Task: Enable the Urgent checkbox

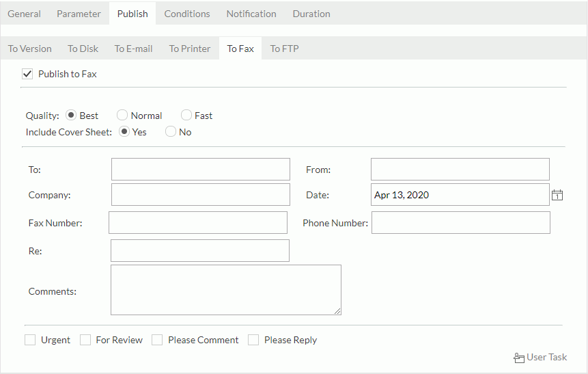Action: click(30, 340)
